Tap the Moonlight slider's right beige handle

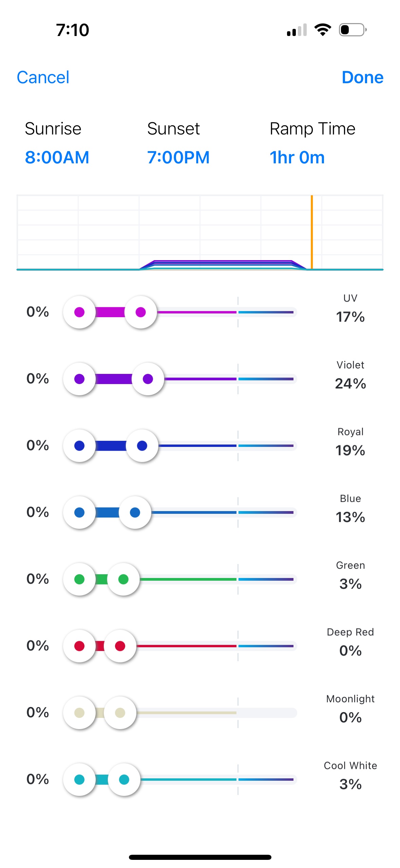pos(120,712)
